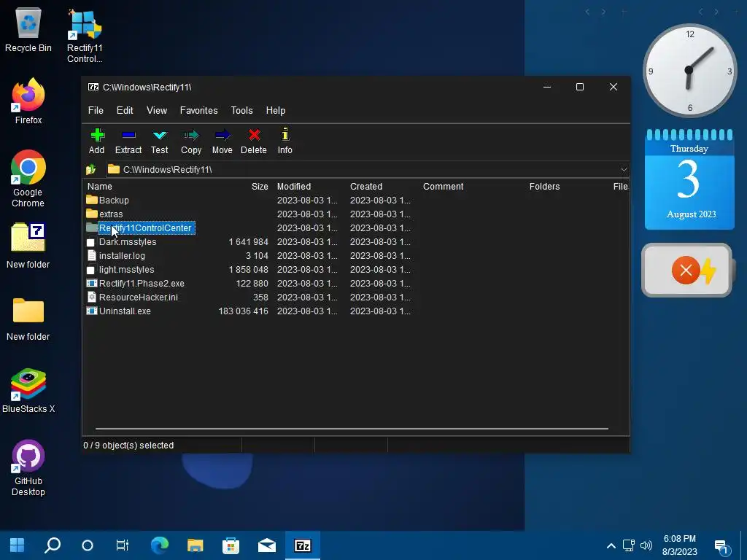This screenshot has width=747, height=560.
Task: Sort by the Size column header
Action: point(260,187)
